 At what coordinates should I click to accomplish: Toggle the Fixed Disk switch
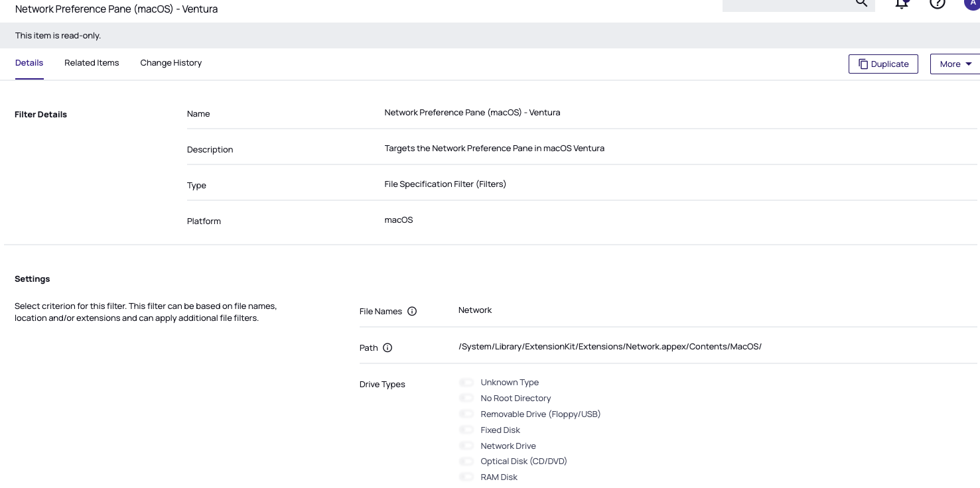coord(466,430)
